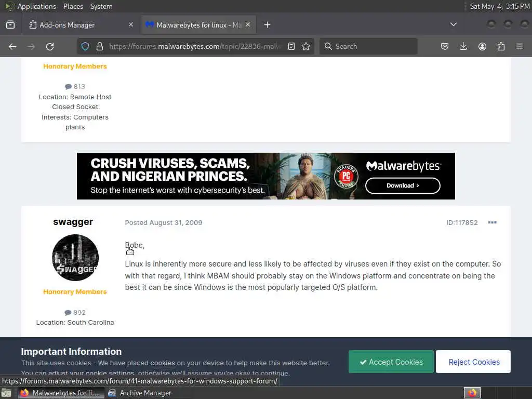Open the Posted August 31, 2009 permalink
Viewport: 532px width, 399px height.
click(x=164, y=222)
